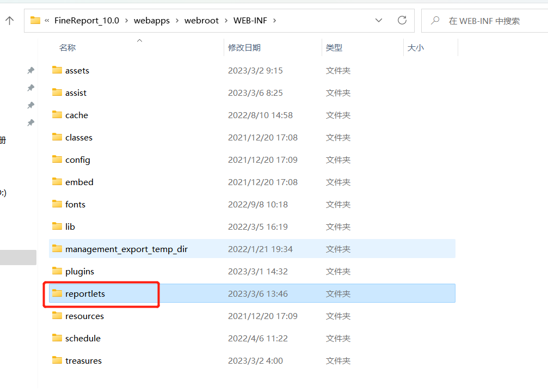Click reportlets modified date 2023/3/6 13:46
548x392 pixels.
(x=258, y=294)
